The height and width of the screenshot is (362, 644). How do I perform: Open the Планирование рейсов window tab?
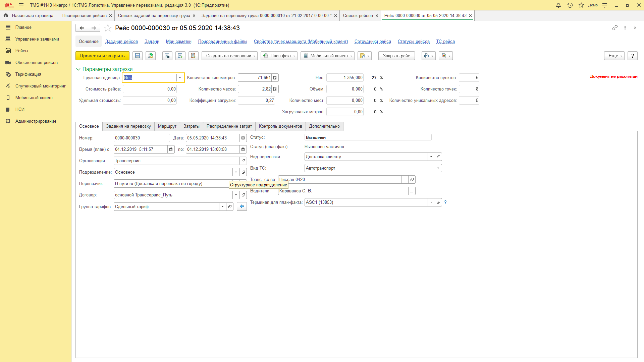tap(85, 16)
